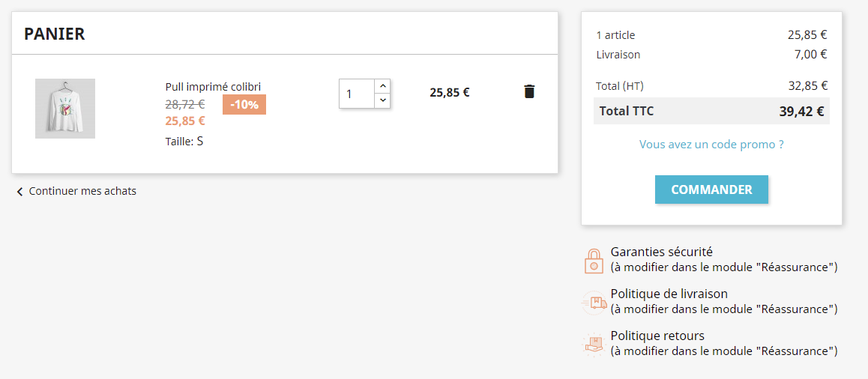
Task: Open the Pull imprimé colibri product link
Action: click(213, 87)
